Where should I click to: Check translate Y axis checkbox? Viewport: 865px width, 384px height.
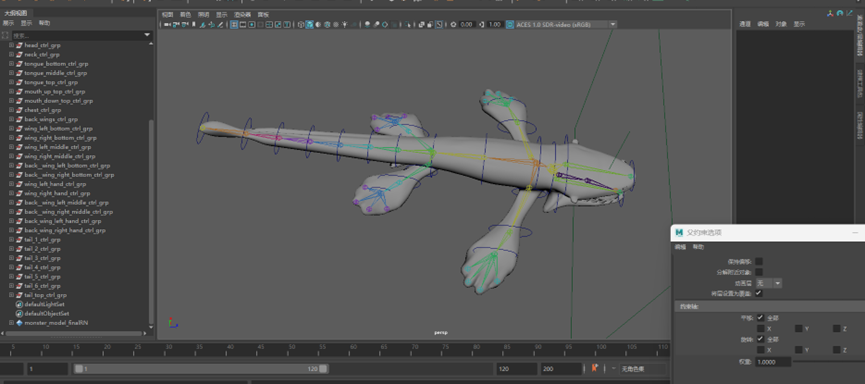(799, 329)
